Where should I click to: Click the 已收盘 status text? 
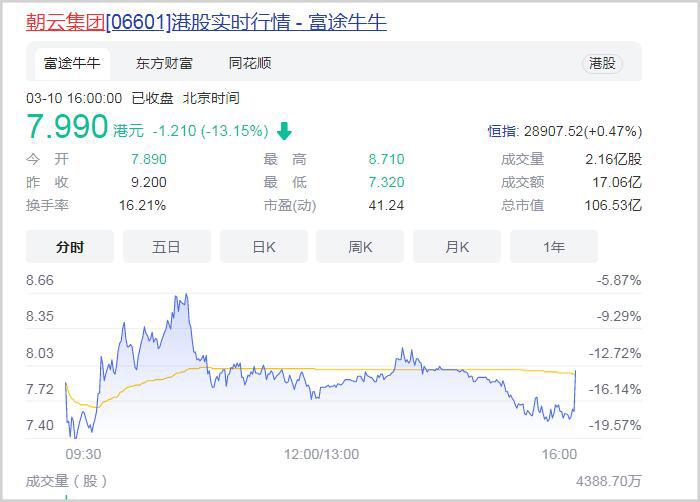[x=152, y=98]
